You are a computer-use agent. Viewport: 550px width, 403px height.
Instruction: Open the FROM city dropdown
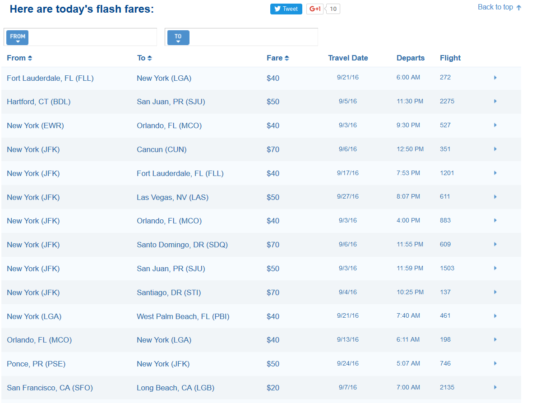(x=17, y=37)
